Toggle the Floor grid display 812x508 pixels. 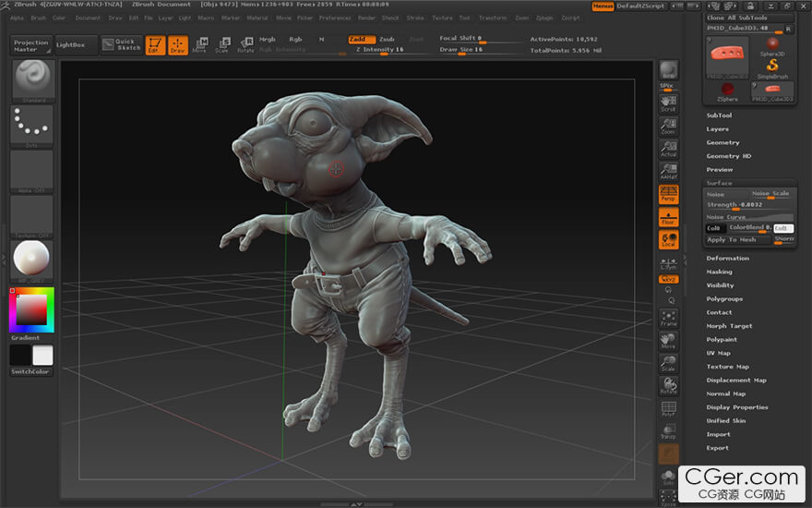(668, 217)
